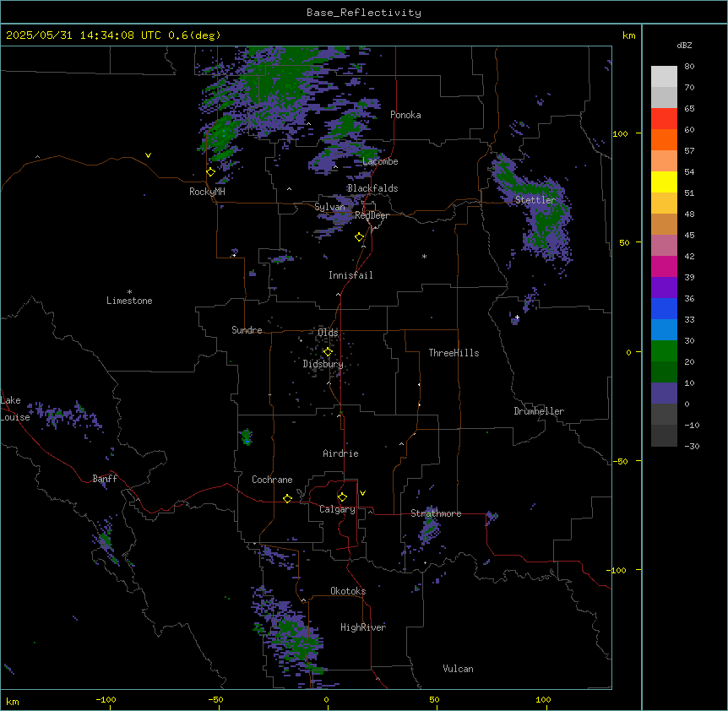This screenshot has height=711, width=728.
Task: Click the Lake Louise label
Action: pyautogui.click(x=15, y=409)
